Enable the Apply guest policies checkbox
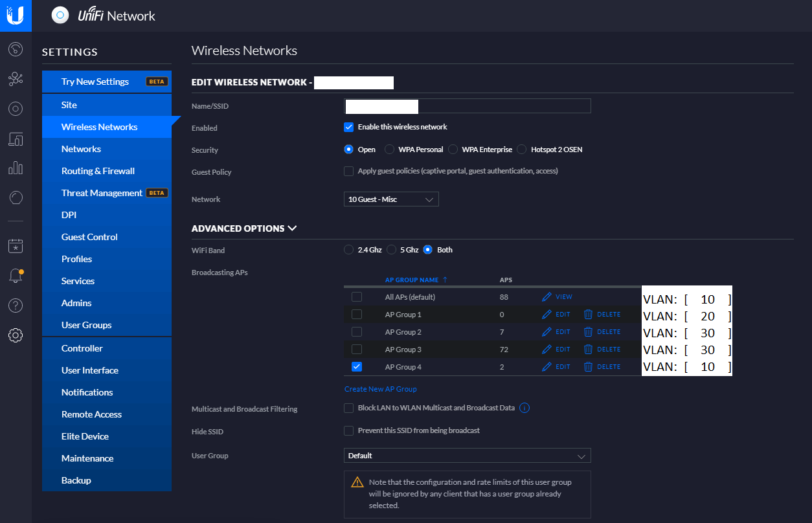This screenshot has height=523, width=812. click(x=348, y=172)
